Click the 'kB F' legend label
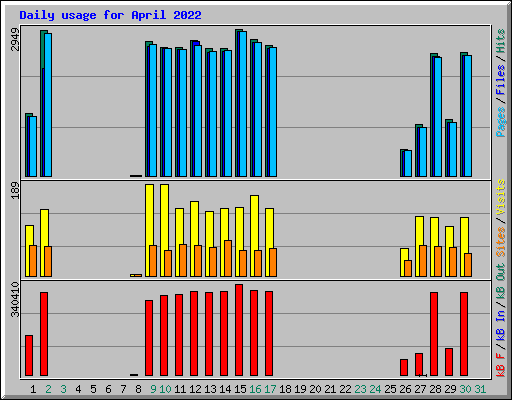This screenshot has height=400, width=512. [x=501, y=364]
